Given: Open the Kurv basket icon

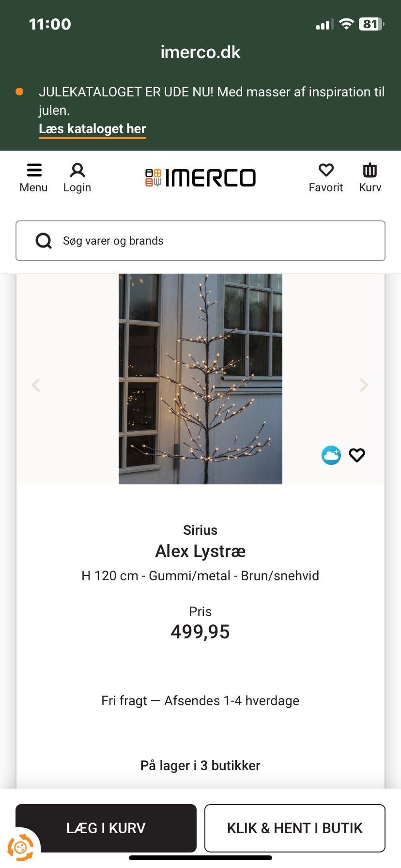Looking at the screenshot, I should [x=370, y=170].
